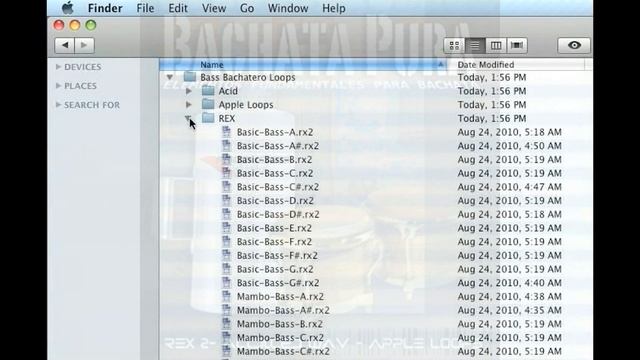Click the Basic-Bass-E.rx2 file icon
This screenshot has width=640, height=360.
(x=227, y=228)
